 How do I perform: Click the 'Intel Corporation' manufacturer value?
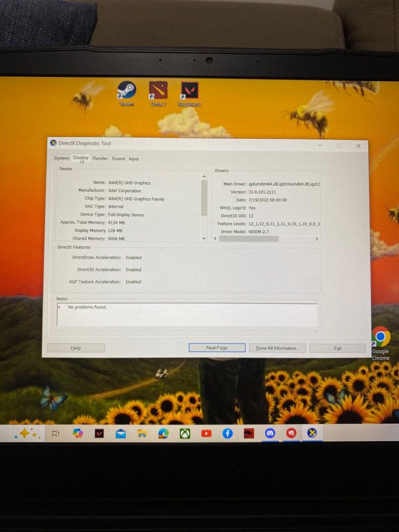pos(125,191)
